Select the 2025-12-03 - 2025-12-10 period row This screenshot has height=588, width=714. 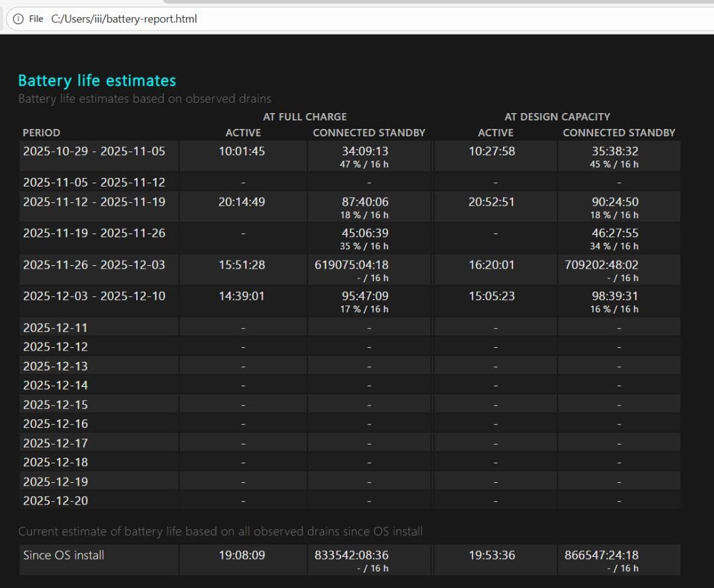coord(94,296)
